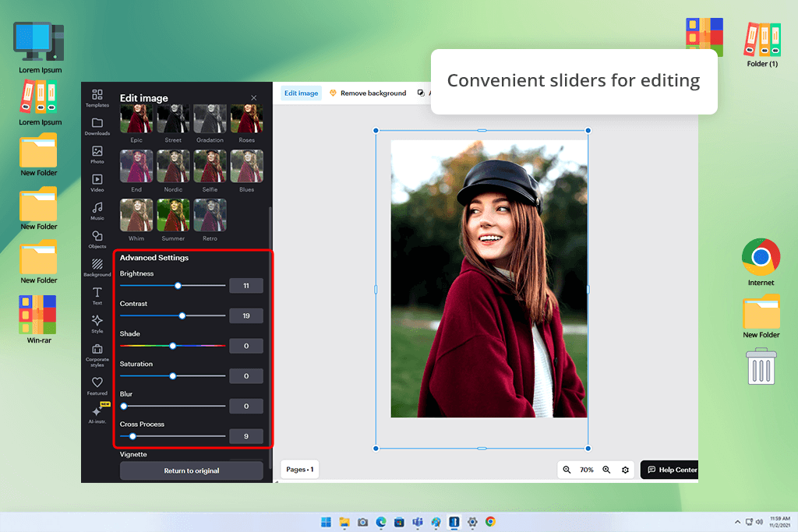
Task: Select the Win-rar desktop icon
Action: (x=38, y=319)
